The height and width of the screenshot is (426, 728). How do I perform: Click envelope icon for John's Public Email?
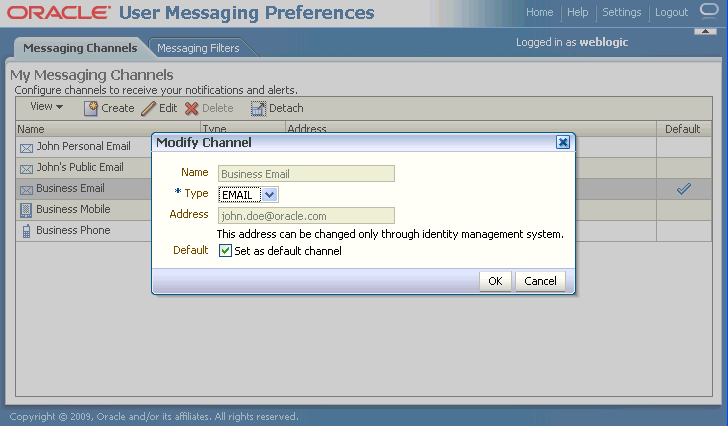click(x=26, y=169)
